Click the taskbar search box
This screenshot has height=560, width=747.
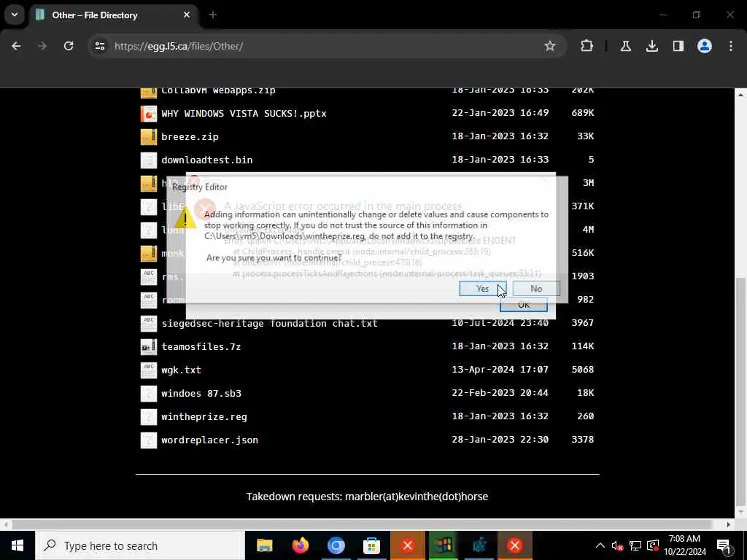[139, 545]
